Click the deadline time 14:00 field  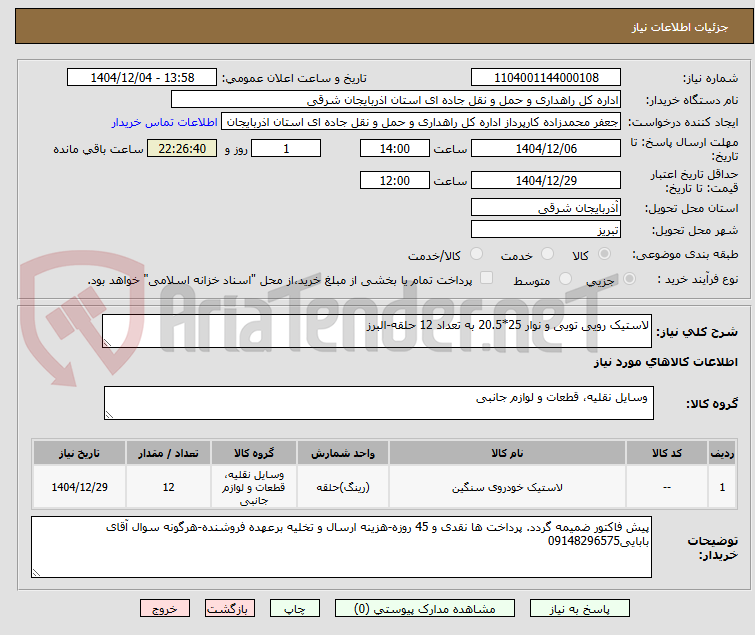(x=395, y=148)
